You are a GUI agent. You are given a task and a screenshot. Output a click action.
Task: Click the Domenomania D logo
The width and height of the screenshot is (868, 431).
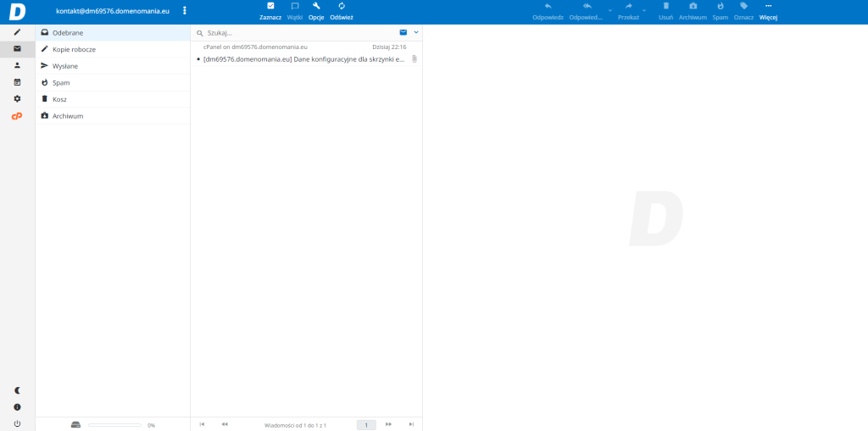click(17, 12)
